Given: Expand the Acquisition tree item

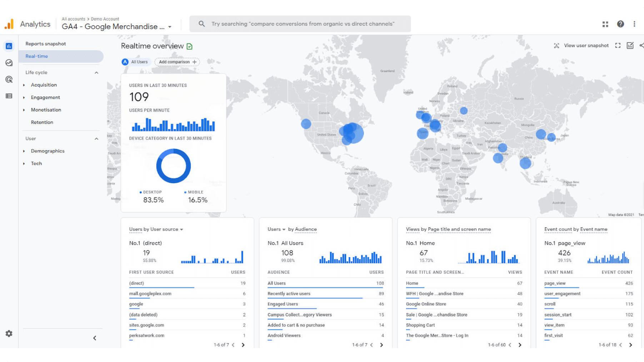Looking at the screenshot, I should 24,85.
